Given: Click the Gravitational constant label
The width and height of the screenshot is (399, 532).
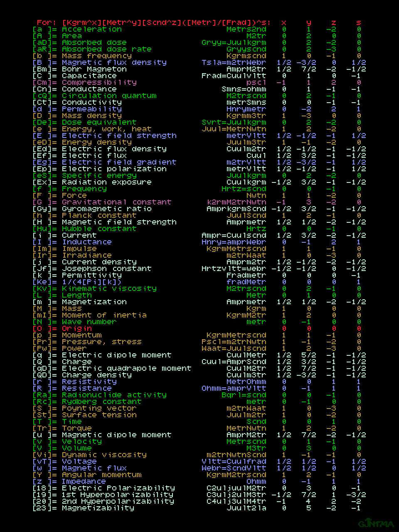Looking at the screenshot, I should pyautogui.click(x=116, y=202).
